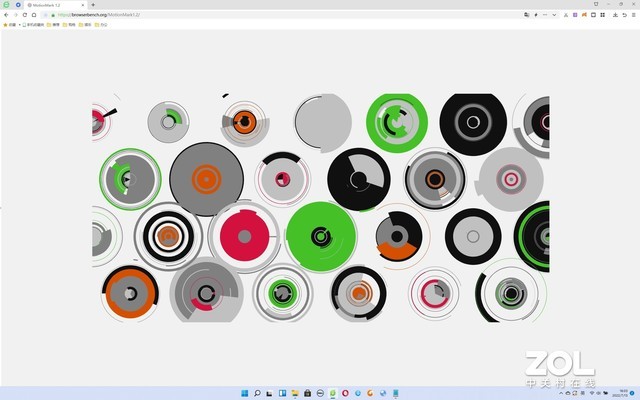Go forward to the next page
The image size is (640, 400).
[16, 15]
